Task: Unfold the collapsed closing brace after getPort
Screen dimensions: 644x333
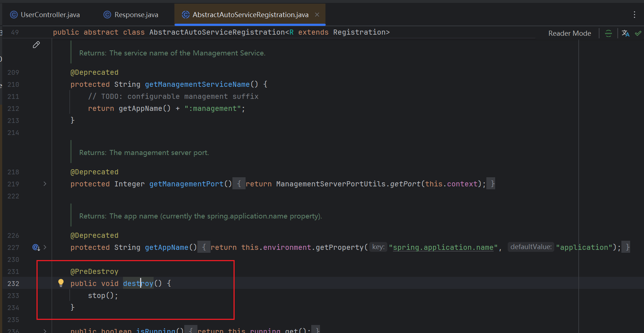Action: [x=492, y=184]
